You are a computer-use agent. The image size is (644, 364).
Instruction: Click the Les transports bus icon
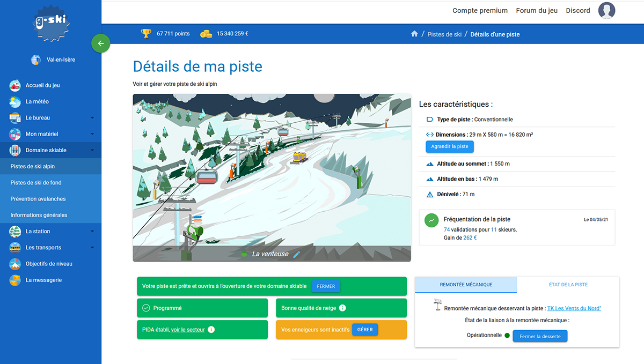point(15,248)
